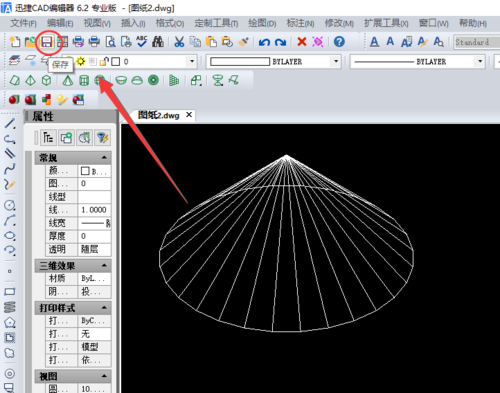Select the 3D dome tool

(x=137, y=80)
